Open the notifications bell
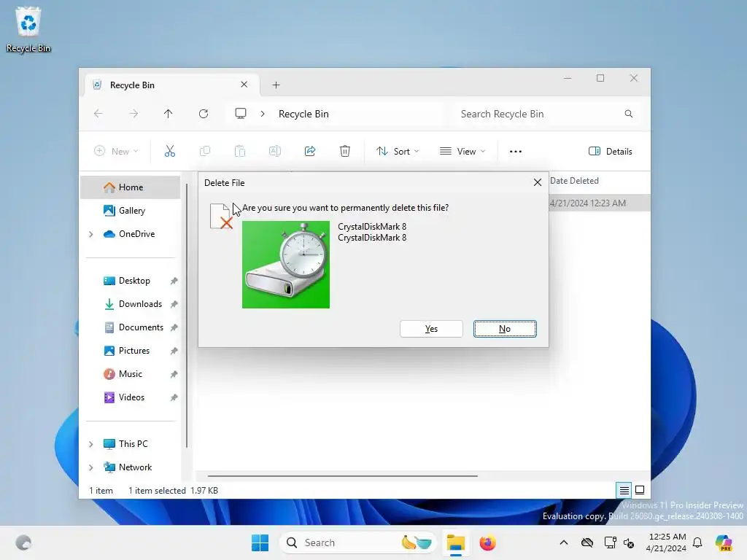Screen dimensions: 747x560 pyautogui.click(x=697, y=542)
